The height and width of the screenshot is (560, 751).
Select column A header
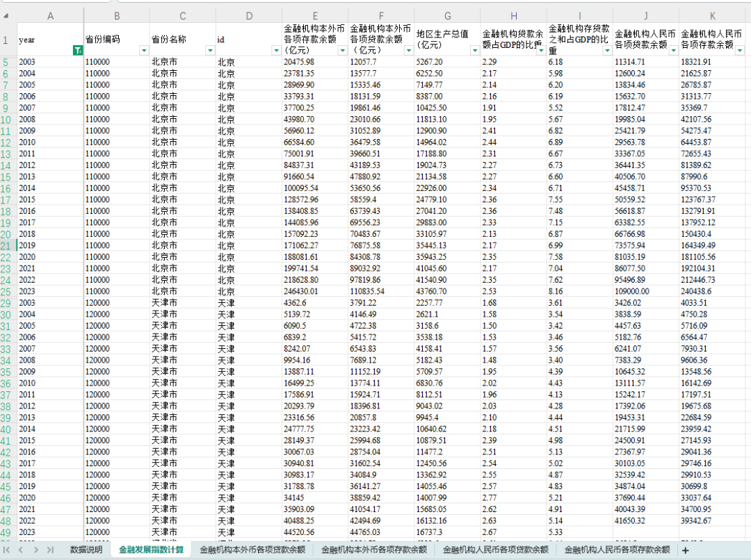[x=50, y=15]
